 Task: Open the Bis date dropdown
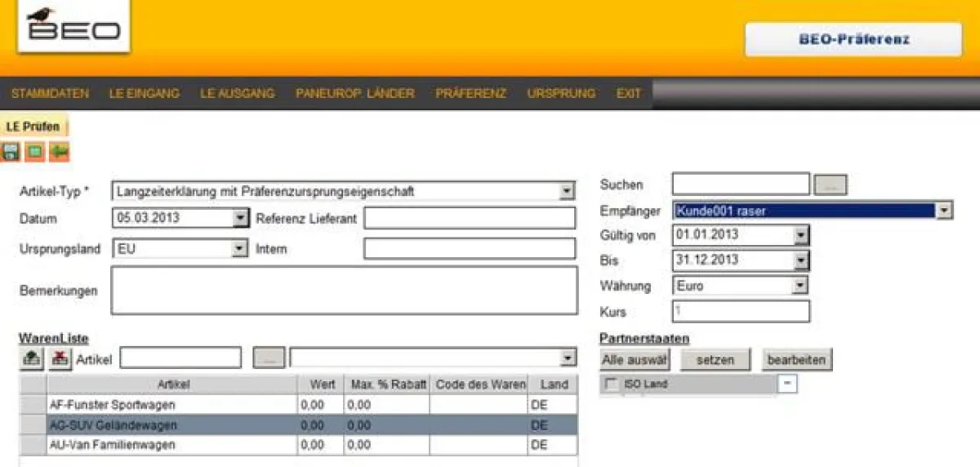click(801, 260)
